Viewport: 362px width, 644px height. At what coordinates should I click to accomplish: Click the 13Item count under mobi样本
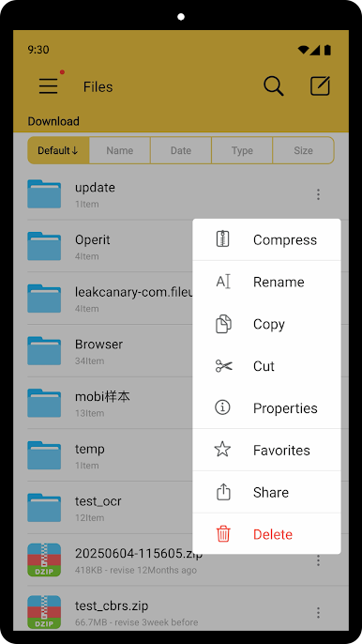[x=89, y=413]
